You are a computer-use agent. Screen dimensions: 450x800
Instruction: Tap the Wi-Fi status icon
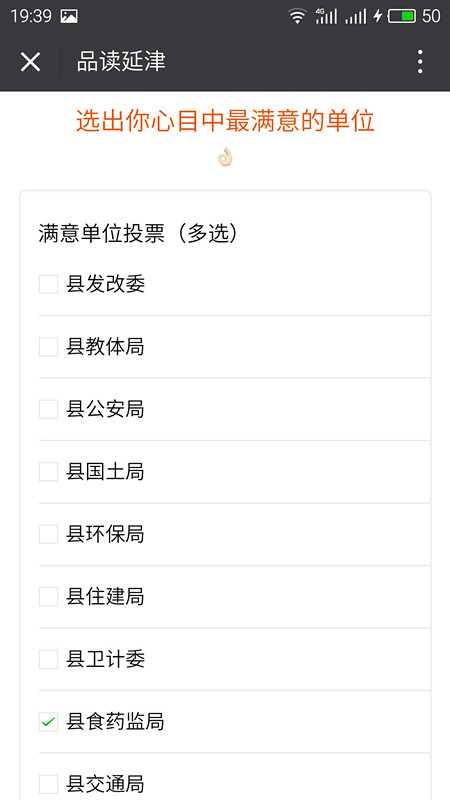click(296, 16)
